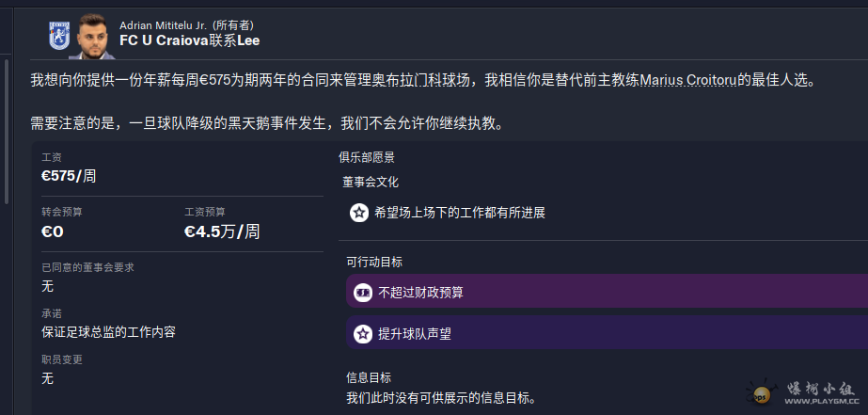This screenshot has width=868, height=415.
Task: Open Adrian Mititelu Jr.'s portrait
Action: [x=92, y=34]
